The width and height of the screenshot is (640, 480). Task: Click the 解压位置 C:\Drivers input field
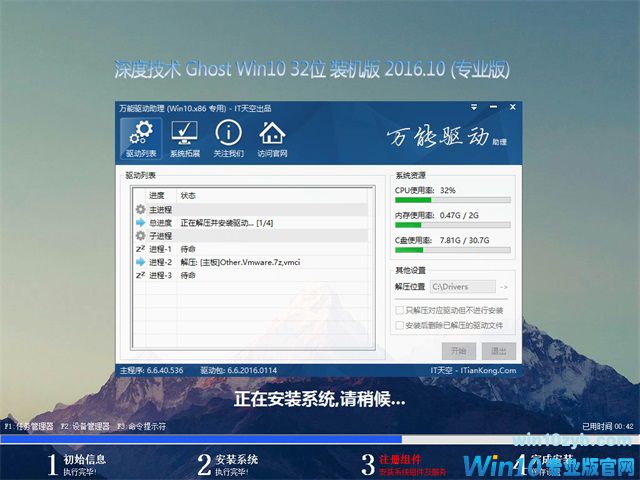point(463,287)
